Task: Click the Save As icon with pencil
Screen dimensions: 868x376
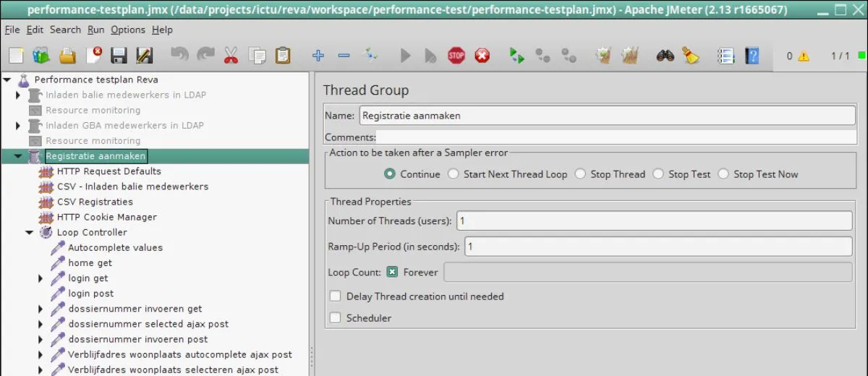Action: [145, 56]
